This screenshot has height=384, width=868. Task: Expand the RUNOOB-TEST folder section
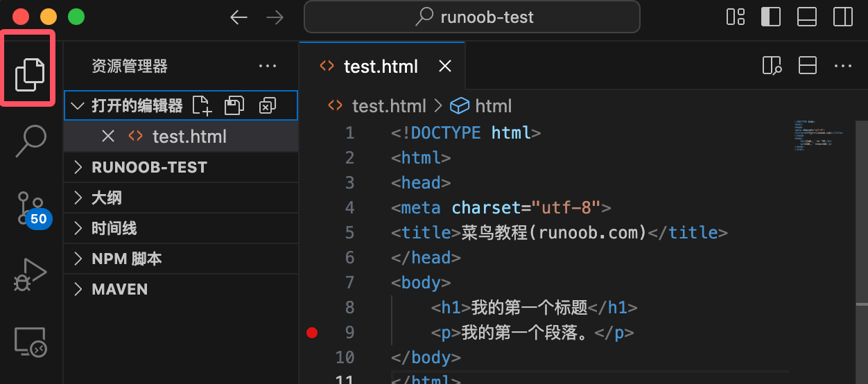pos(149,168)
